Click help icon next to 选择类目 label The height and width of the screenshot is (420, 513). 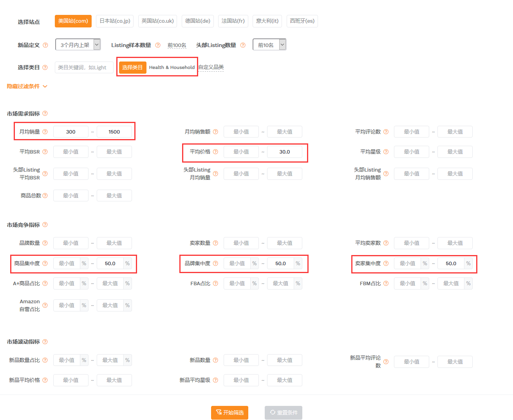[45, 67]
